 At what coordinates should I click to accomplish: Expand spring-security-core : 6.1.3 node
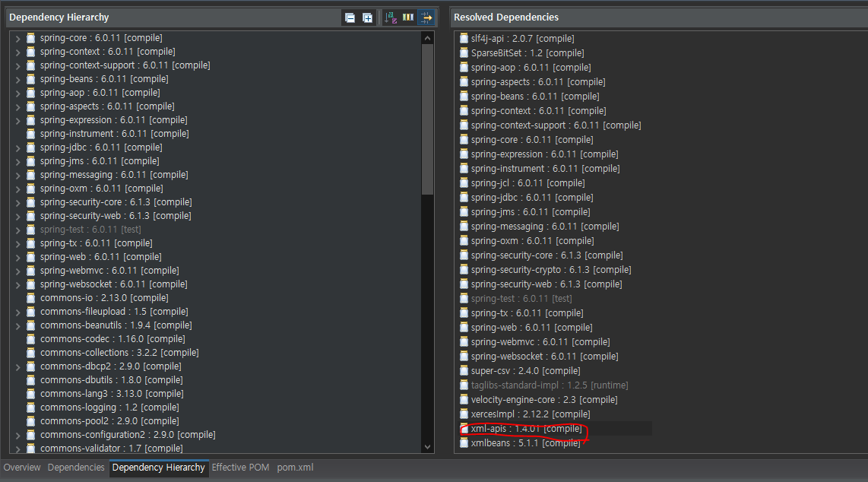click(17, 202)
